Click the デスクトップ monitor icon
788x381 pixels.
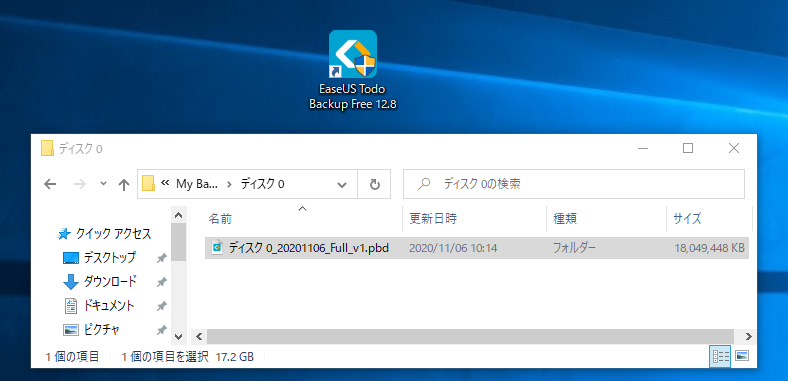tap(71, 258)
